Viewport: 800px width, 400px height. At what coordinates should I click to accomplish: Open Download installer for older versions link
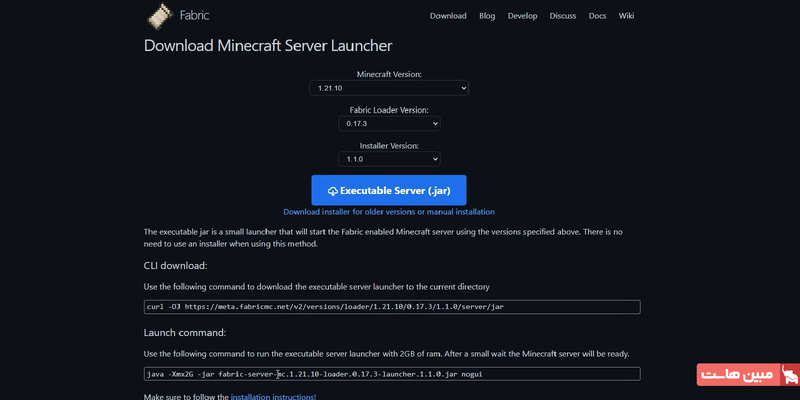coord(389,211)
